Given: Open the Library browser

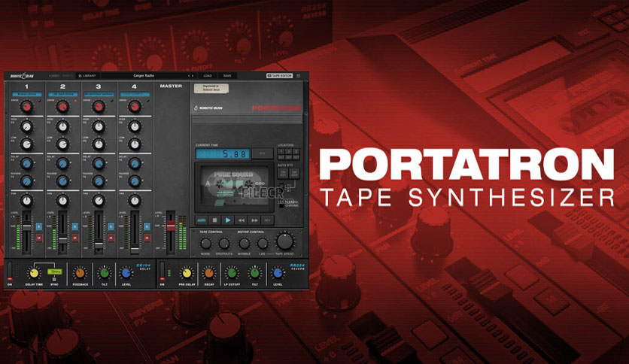Looking at the screenshot, I should [x=87, y=75].
